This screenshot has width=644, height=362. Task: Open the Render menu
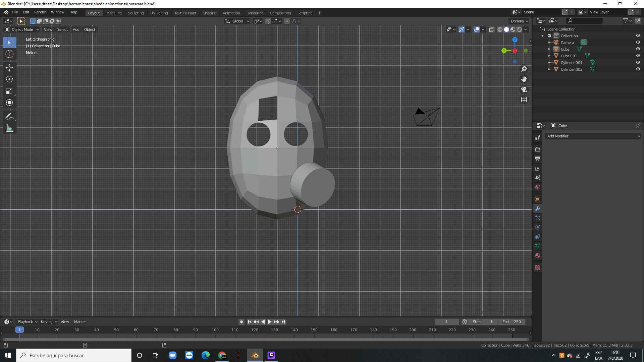40,12
